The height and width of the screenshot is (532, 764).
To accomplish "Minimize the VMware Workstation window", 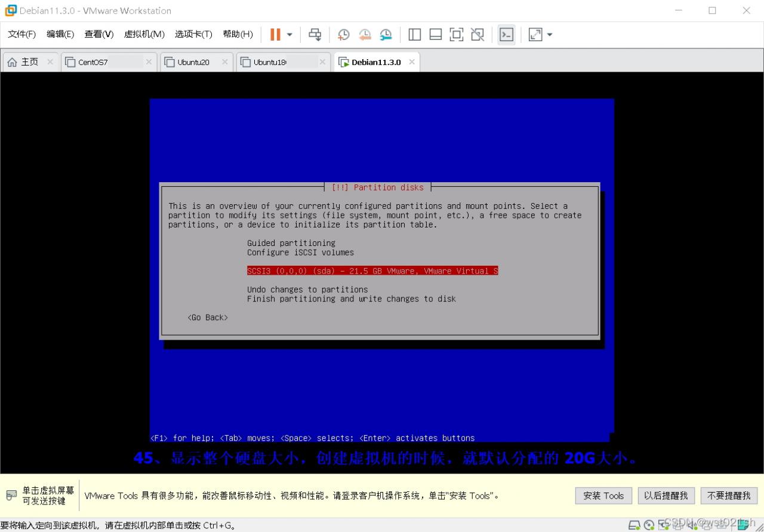I will [679, 10].
